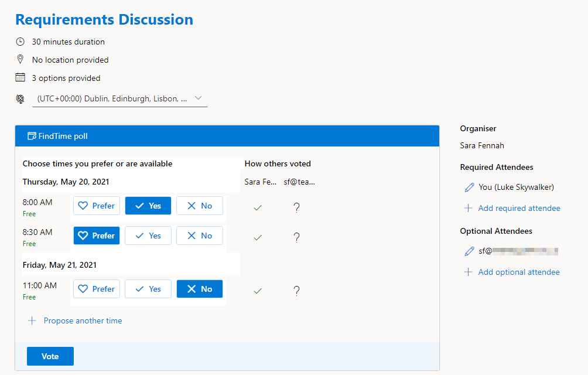Click the pencil icon beside Luke Skywalker

(x=469, y=187)
